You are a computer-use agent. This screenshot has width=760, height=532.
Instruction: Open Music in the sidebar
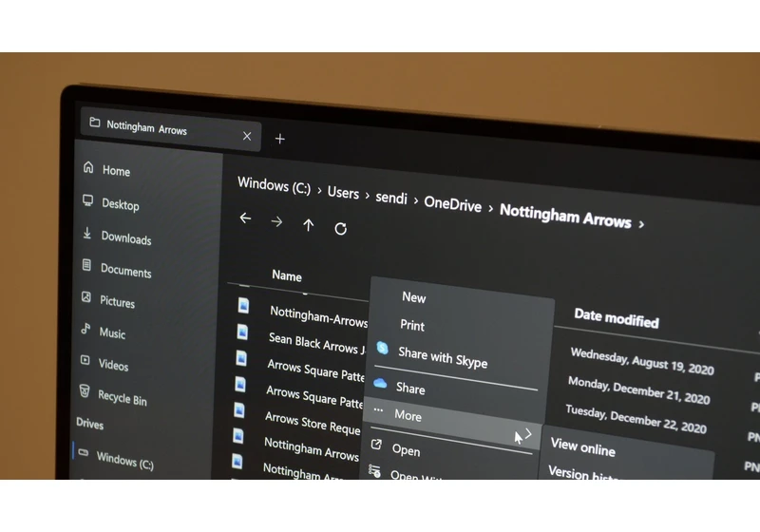(x=112, y=332)
